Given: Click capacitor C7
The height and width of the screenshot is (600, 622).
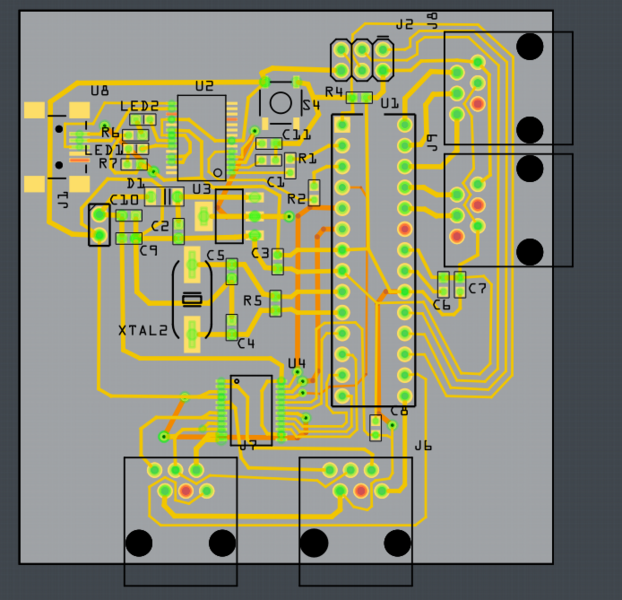Looking at the screenshot, I should pos(460,283).
